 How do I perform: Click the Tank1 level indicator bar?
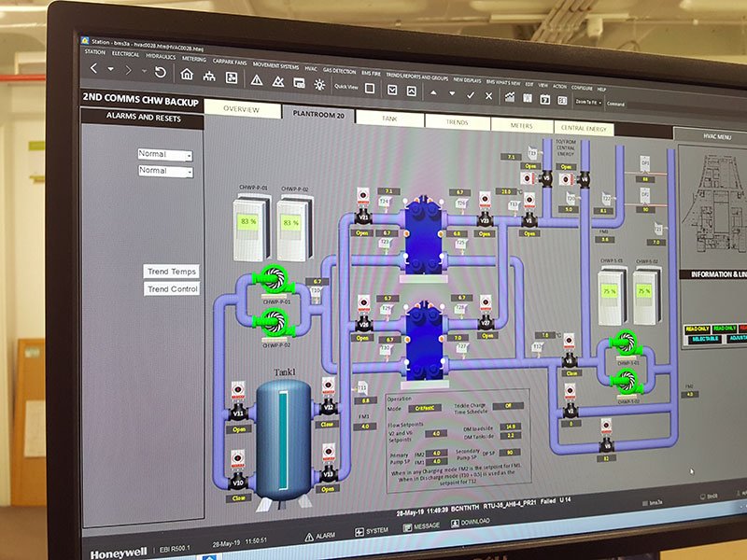(x=283, y=440)
